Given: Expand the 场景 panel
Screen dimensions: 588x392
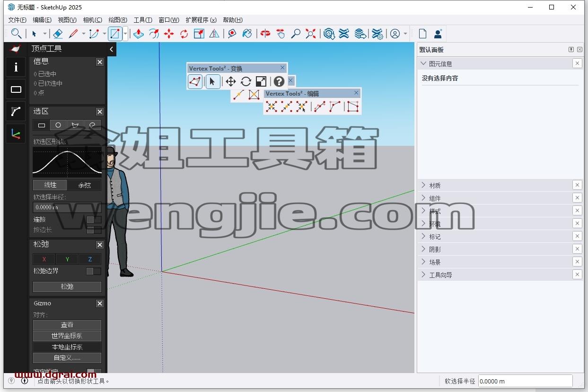Looking at the screenshot, I should tap(423, 262).
